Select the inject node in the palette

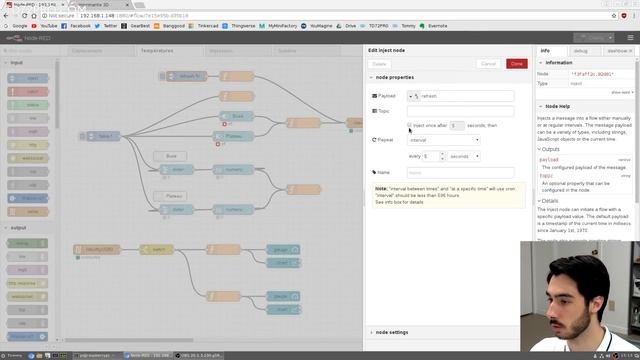(28, 78)
